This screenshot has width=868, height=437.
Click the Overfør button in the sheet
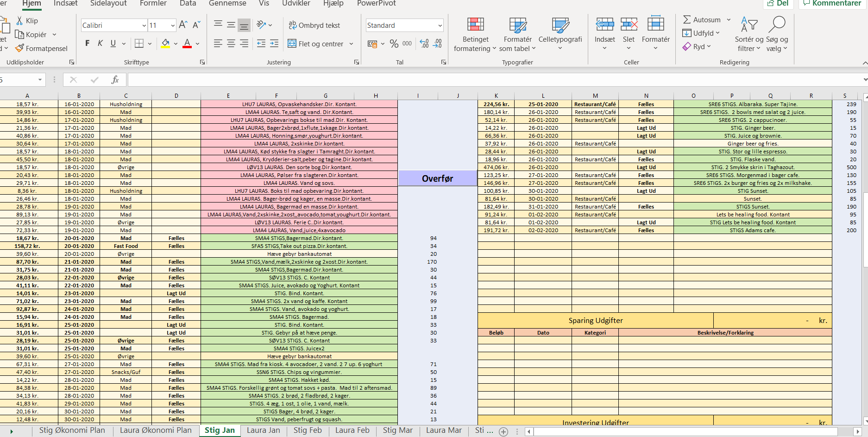click(x=438, y=178)
